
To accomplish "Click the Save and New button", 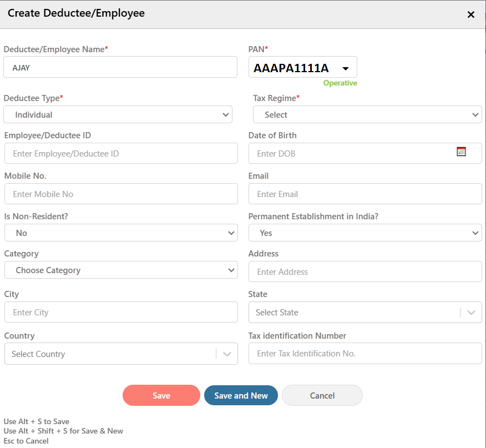I will coord(241,396).
